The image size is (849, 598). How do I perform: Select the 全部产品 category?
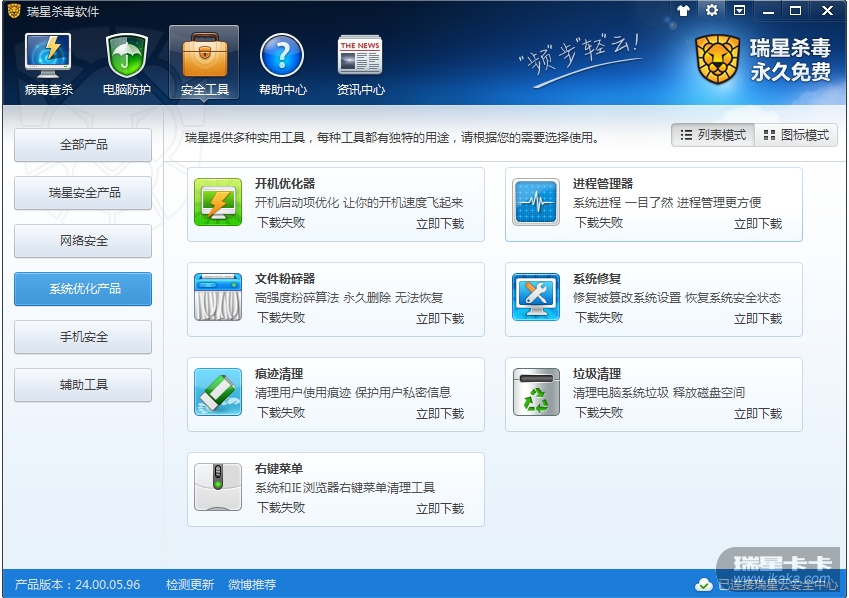(x=83, y=145)
